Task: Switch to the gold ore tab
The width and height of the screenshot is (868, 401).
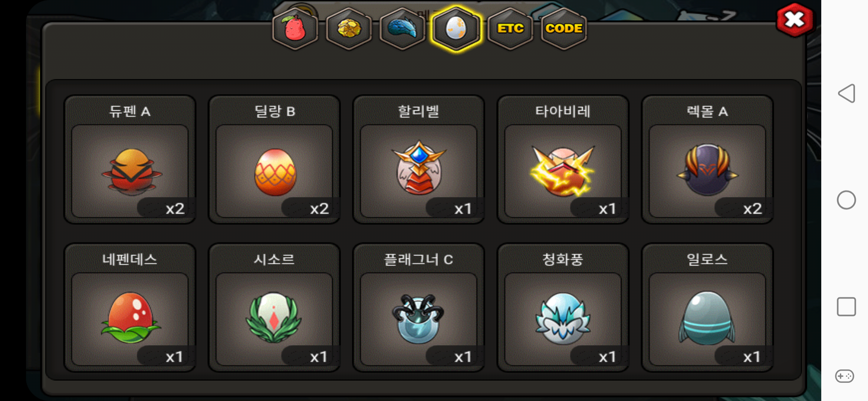Action: [x=349, y=29]
